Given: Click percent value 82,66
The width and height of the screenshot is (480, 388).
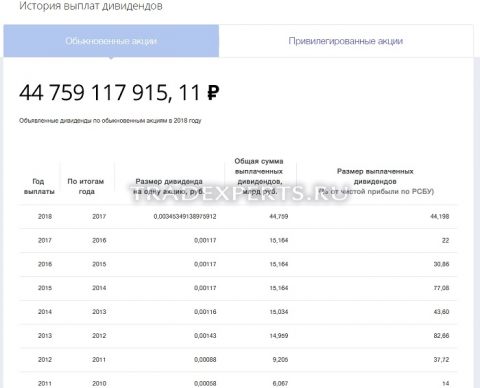Looking at the screenshot, I should [x=441, y=336].
